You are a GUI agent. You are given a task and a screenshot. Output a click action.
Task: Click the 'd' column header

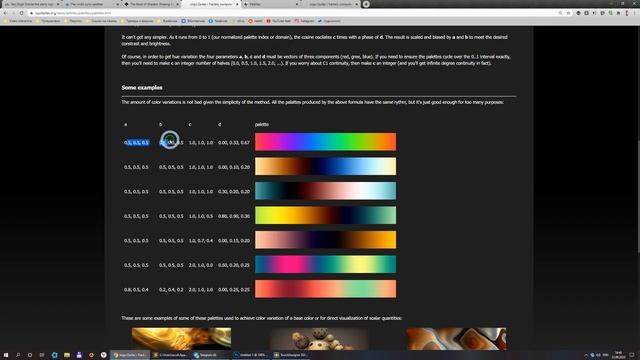click(x=220, y=124)
